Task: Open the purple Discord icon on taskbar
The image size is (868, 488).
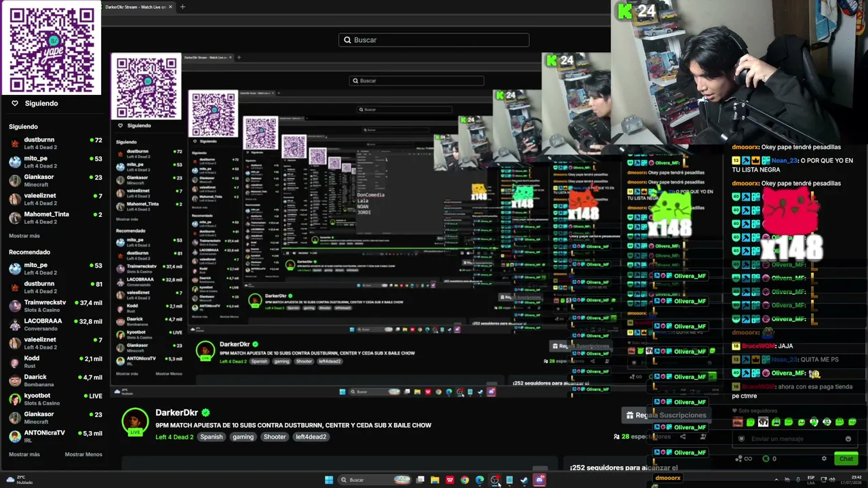Action: [539, 480]
